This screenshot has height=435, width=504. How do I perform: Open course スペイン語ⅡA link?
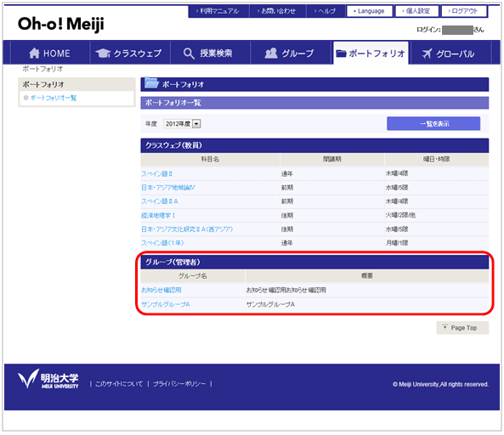160,201
